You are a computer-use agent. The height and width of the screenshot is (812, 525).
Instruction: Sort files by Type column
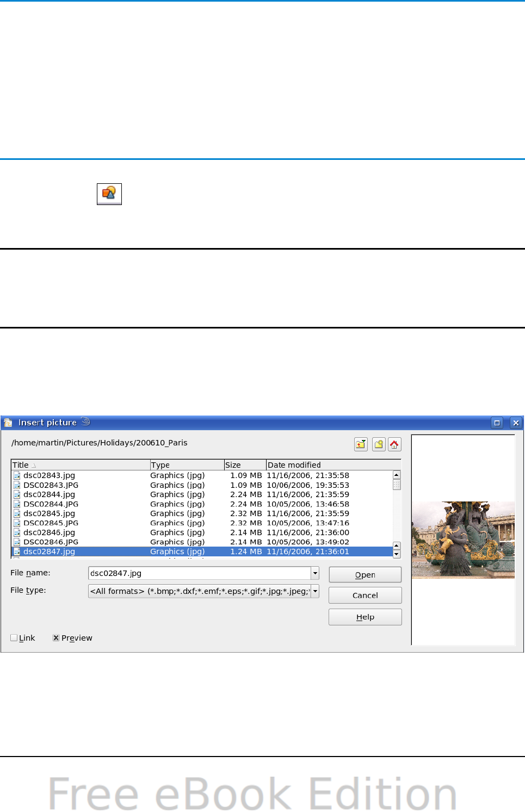click(187, 465)
